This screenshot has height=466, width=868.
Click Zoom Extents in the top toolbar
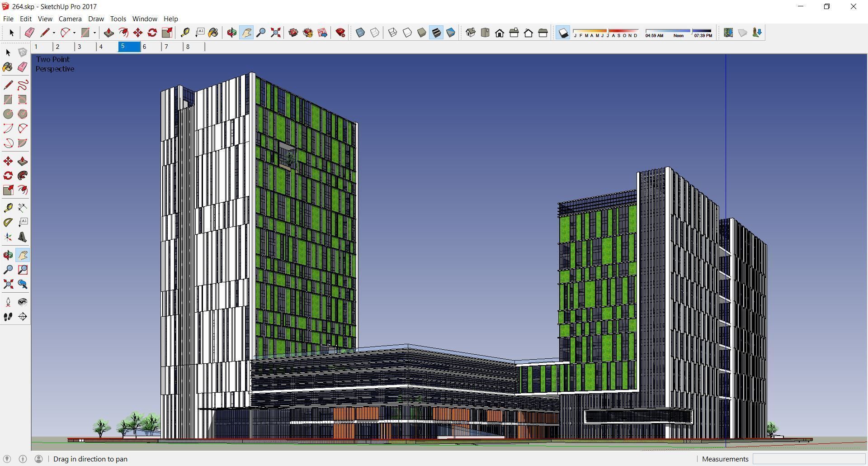275,32
